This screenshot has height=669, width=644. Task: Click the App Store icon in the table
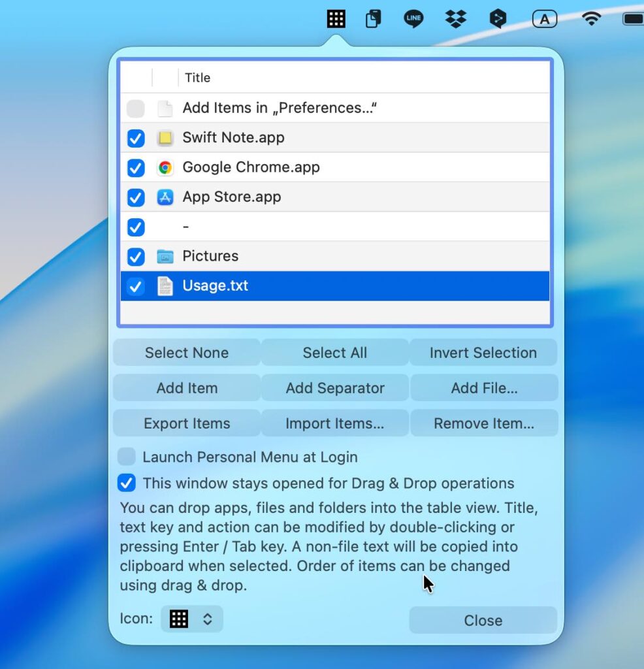(165, 197)
